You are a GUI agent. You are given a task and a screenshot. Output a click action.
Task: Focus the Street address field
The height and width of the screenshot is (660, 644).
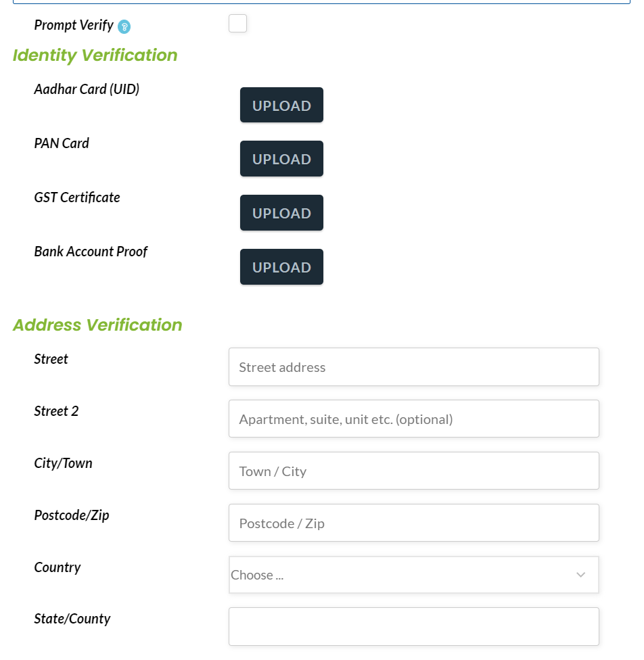click(x=413, y=367)
